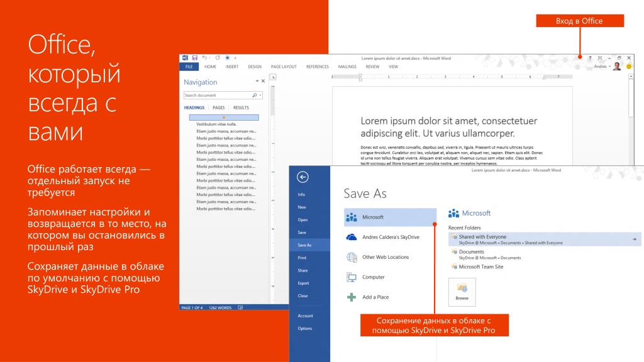Open search options arrow beside magnifier
The height and width of the screenshot is (362, 644).
tap(260, 96)
